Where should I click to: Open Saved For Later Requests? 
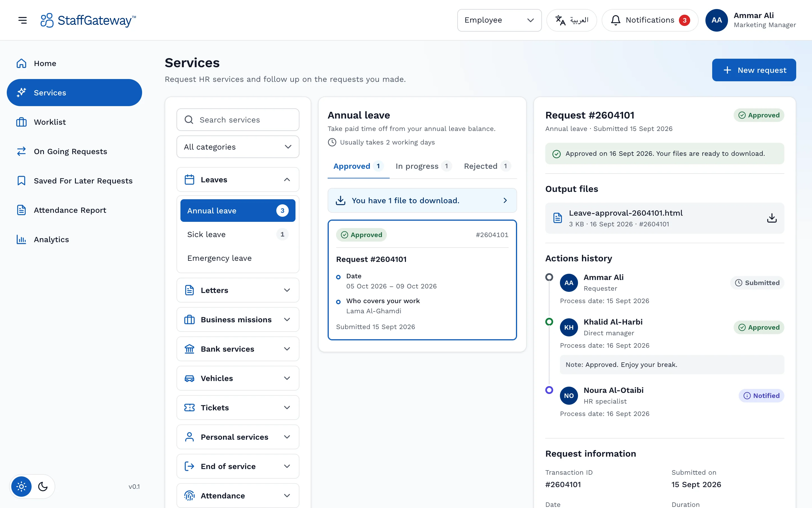[74, 181]
